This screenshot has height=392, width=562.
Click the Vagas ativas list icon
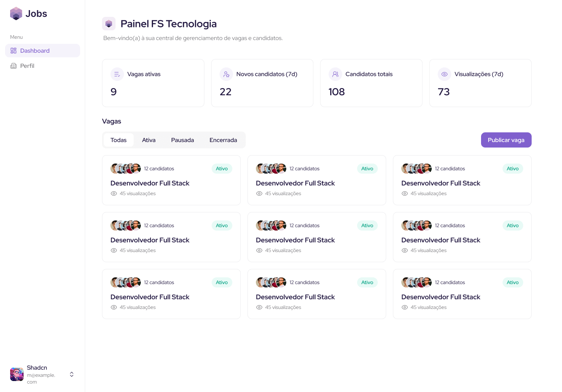pos(117,74)
